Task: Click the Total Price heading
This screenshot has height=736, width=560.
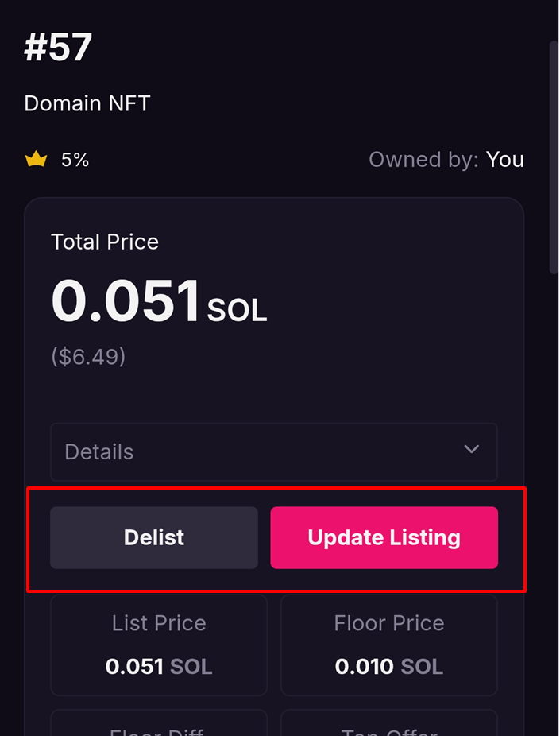Action: 104,242
